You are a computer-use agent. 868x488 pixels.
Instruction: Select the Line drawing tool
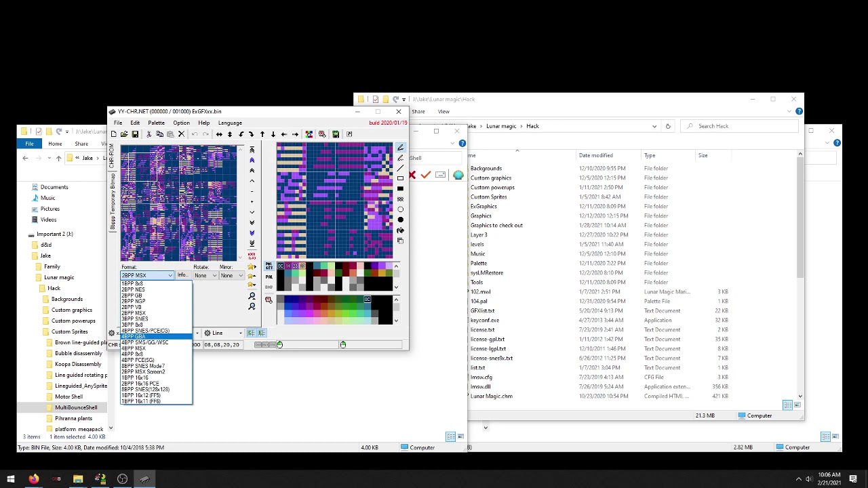pos(400,168)
